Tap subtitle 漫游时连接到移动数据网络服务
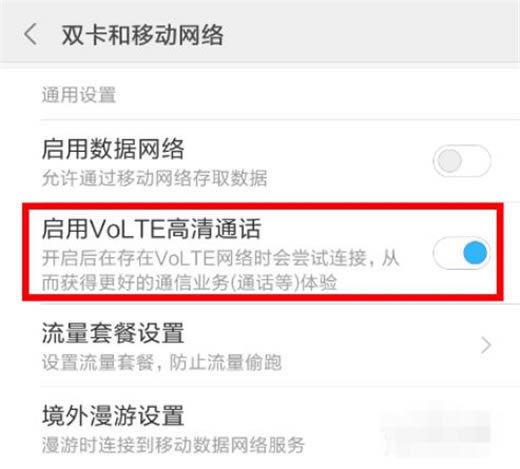 click(173, 445)
